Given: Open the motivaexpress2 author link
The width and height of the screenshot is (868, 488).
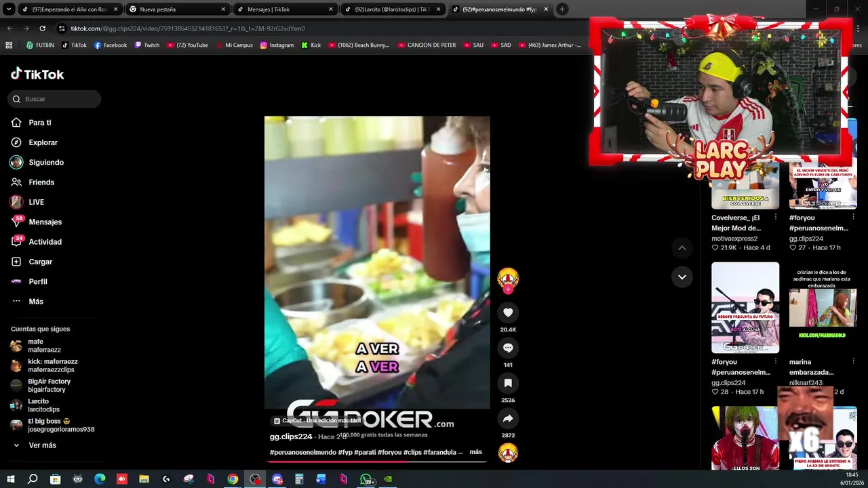Looking at the screenshot, I should (x=734, y=239).
